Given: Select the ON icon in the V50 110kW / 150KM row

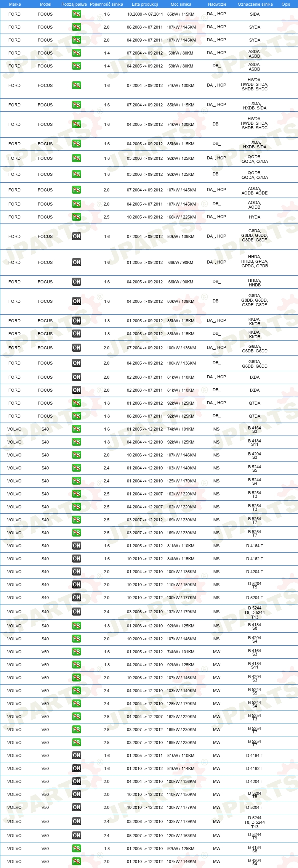Looking at the screenshot, I should (x=77, y=794).
